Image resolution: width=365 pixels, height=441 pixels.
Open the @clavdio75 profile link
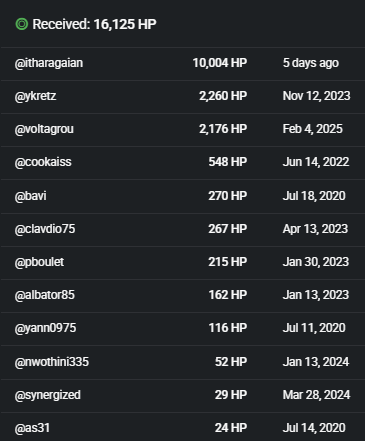[45, 229]
